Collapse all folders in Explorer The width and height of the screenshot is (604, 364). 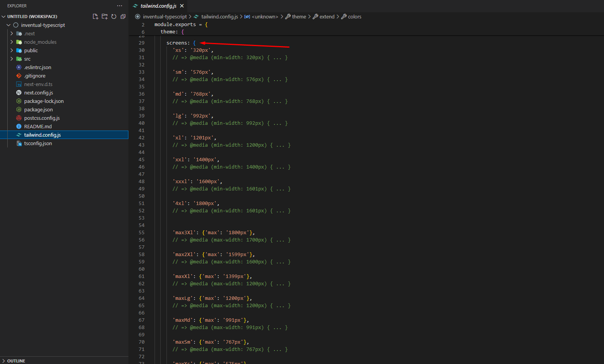click(x=123, y=17)
